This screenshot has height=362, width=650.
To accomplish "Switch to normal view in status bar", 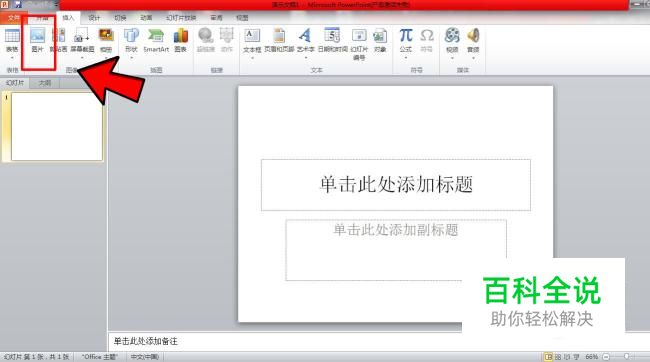I will [x=548, y=357].
